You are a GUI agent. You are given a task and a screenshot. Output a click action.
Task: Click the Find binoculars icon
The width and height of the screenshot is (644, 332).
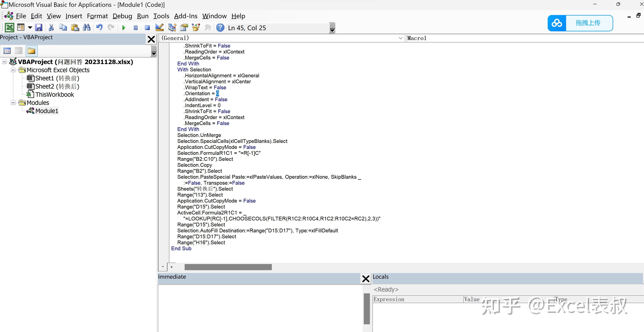[86, 27]
